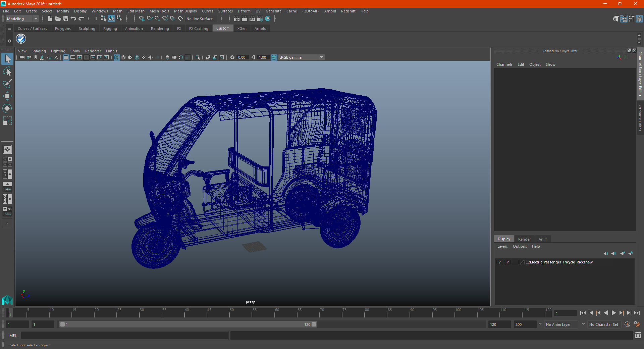Switch to the Polygons shelf tab
This screenshot has height=349, width=644.
point(63,29)
